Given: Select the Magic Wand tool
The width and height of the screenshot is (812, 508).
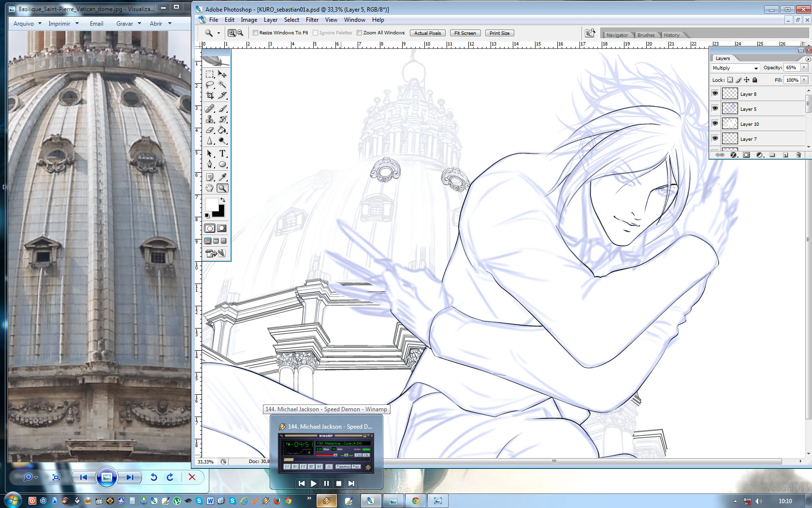Looking at the screenshot, I should click(222, 85).
